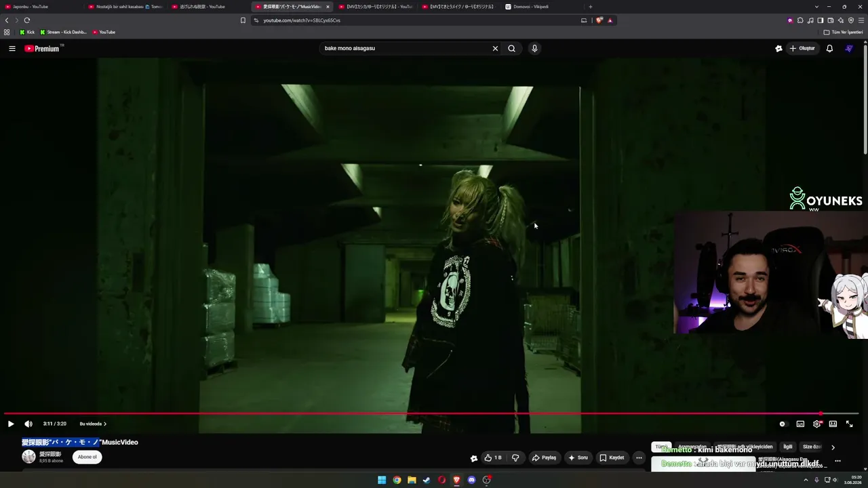Open video player settings gear
The image size is (868, 488).
tap(817, 424)
